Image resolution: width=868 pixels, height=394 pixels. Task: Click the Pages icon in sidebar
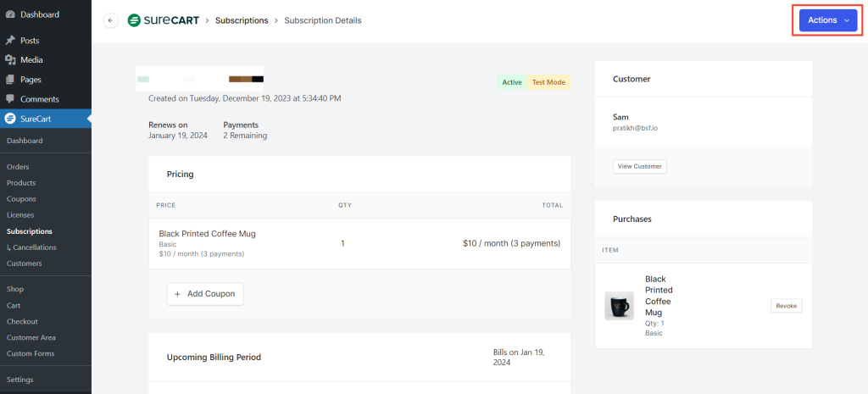coord(10,80)
